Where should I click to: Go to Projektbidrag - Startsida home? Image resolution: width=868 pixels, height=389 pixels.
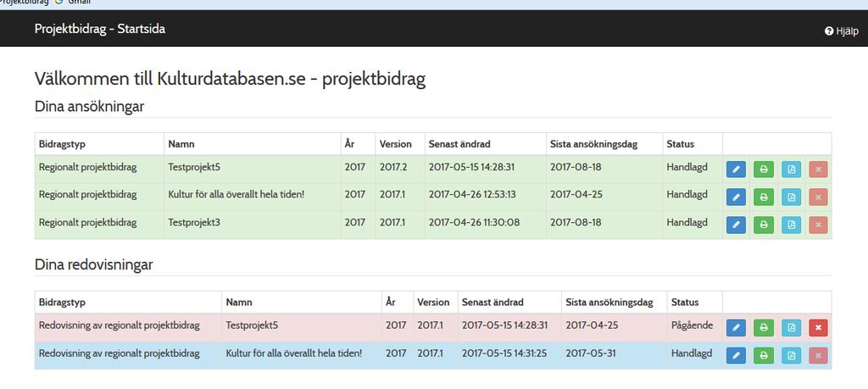coord(100,29)
